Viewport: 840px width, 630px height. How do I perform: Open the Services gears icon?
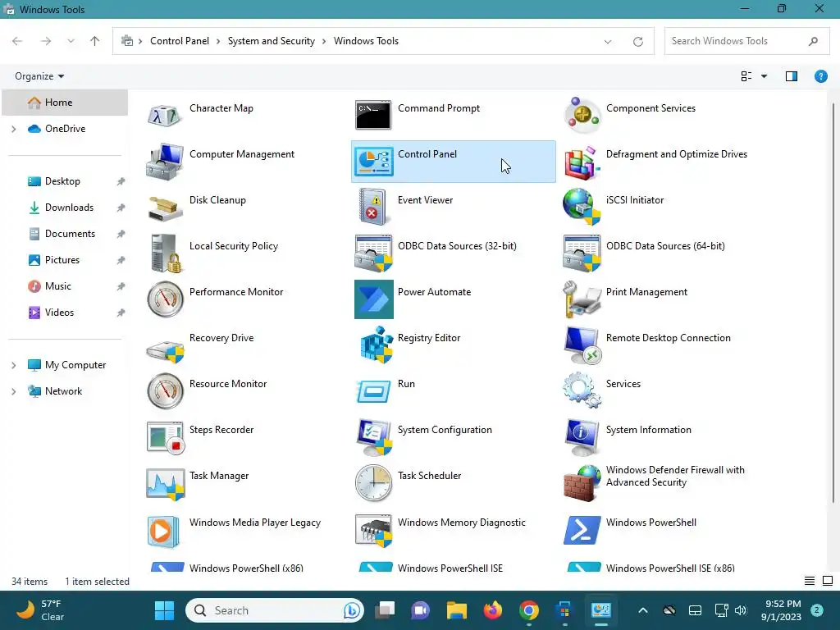click(582, 391)
